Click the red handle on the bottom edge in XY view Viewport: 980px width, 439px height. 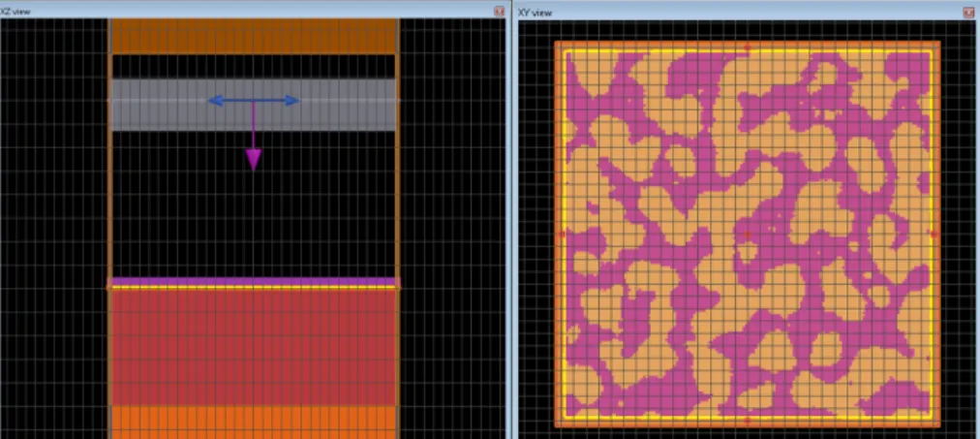click(x=748, y=421)
